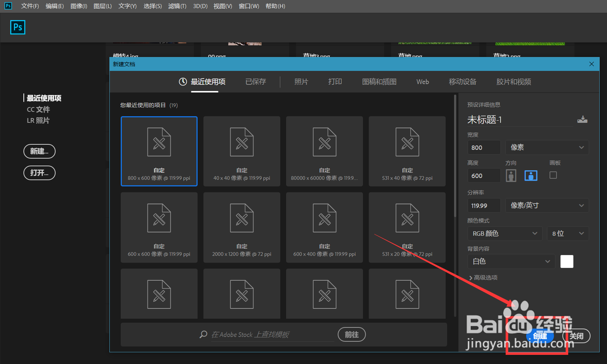607x364 pixels.
Task: Open the 帮助(H) menu
Action: (x=275, y=6)
